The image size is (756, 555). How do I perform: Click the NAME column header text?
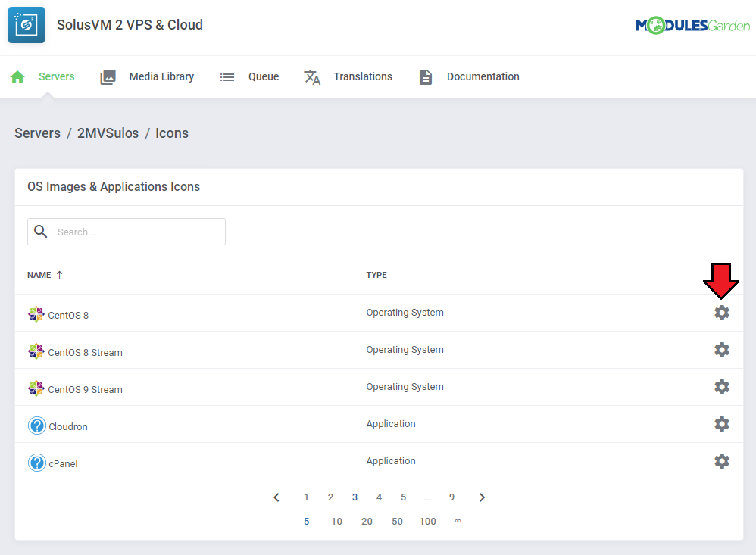tap(39, 275)
